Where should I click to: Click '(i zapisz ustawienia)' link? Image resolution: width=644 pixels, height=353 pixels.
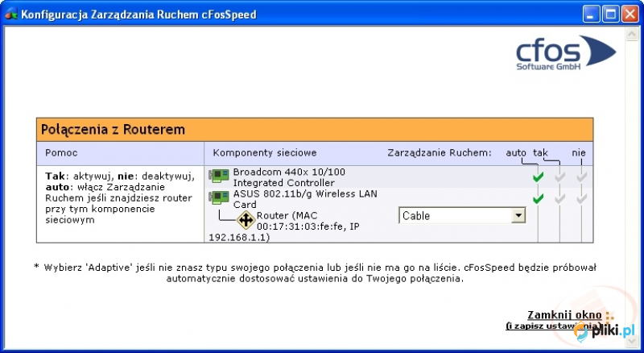coord(554,326)
